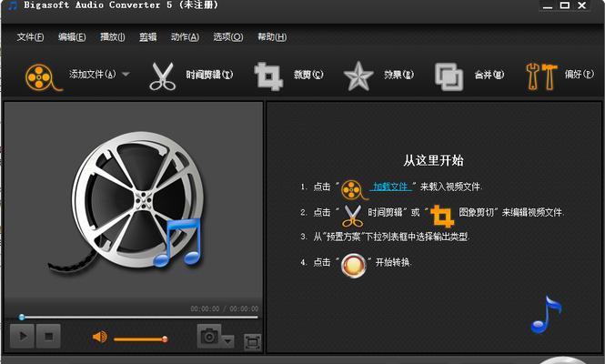Click the film reel icon in step 1

click(355, 190)
